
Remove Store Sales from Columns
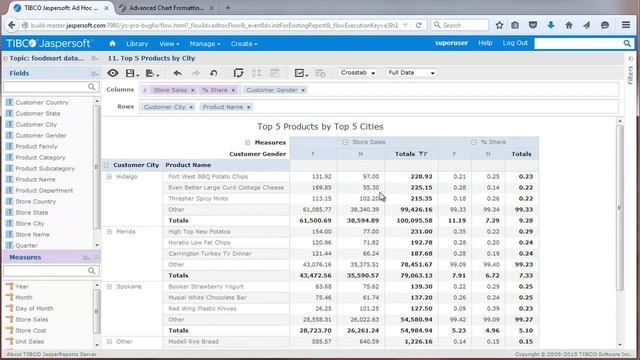(193, 90)
